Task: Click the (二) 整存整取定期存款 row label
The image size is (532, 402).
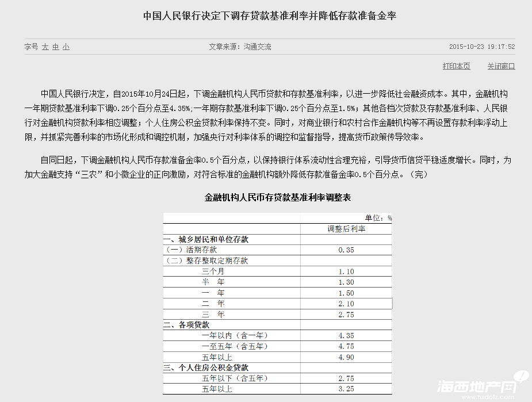Action: click(x=206, y=261)
